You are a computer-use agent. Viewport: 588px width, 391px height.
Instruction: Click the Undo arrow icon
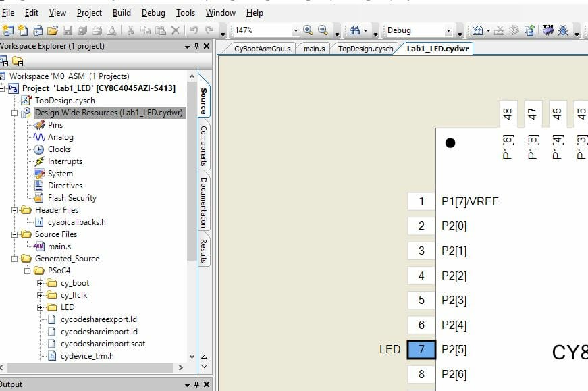tap(194, 30)
